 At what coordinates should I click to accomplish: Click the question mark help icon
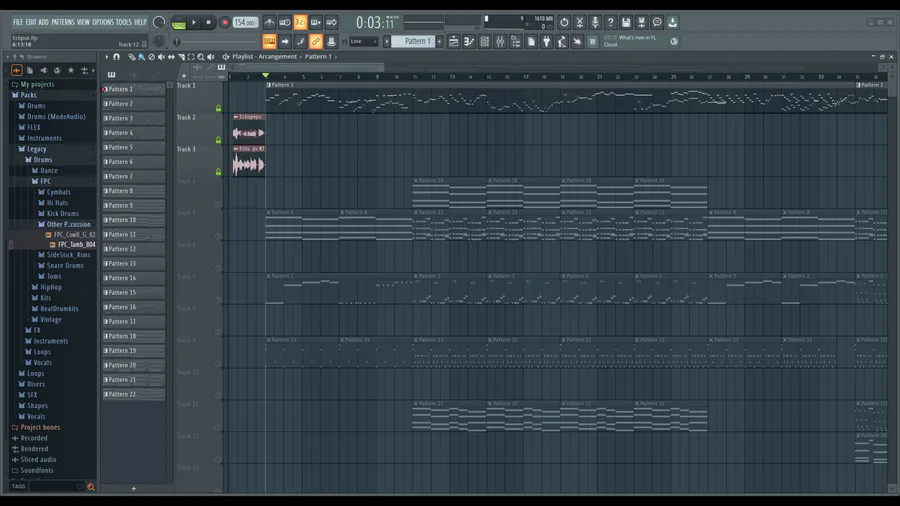click(x=611, y=22)
